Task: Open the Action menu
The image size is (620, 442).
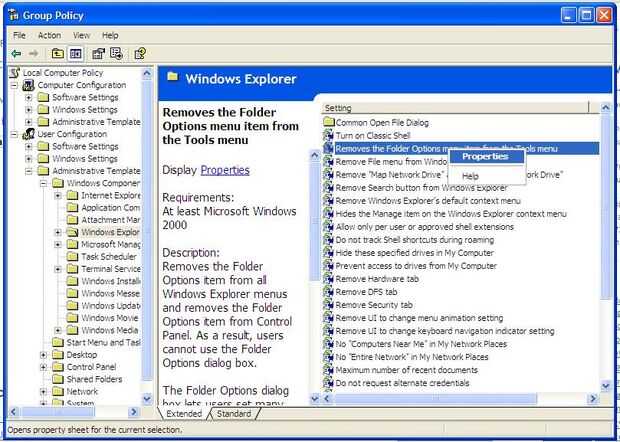Action: point(49,36)
